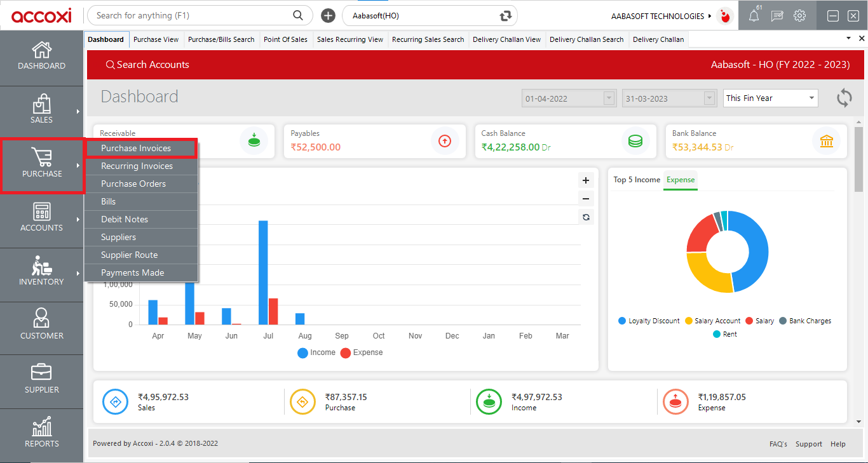
Task: Click the quick add plus icon
Action: 328,16
